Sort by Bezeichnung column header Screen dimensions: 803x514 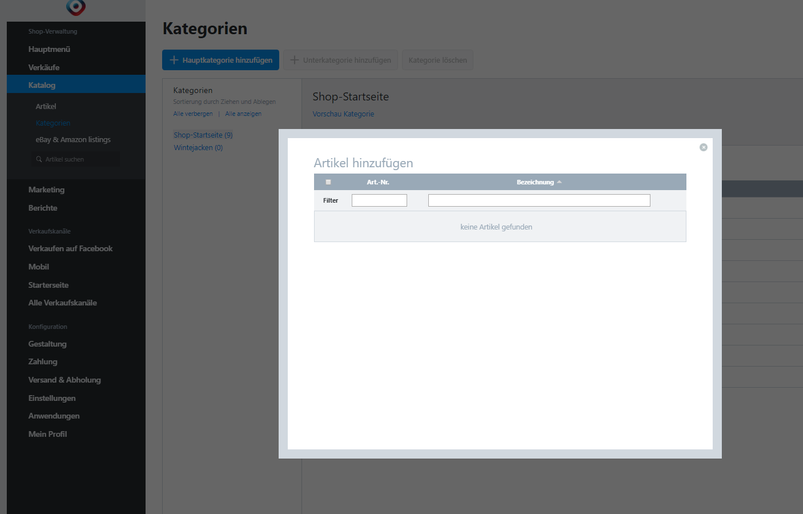[535, 182]
